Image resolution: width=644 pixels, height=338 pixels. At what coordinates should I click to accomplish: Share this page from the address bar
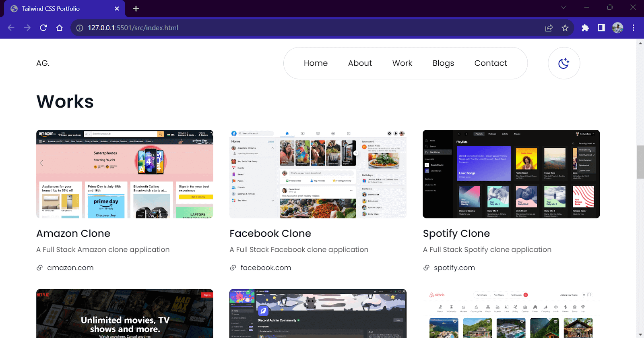coord(549,28)
